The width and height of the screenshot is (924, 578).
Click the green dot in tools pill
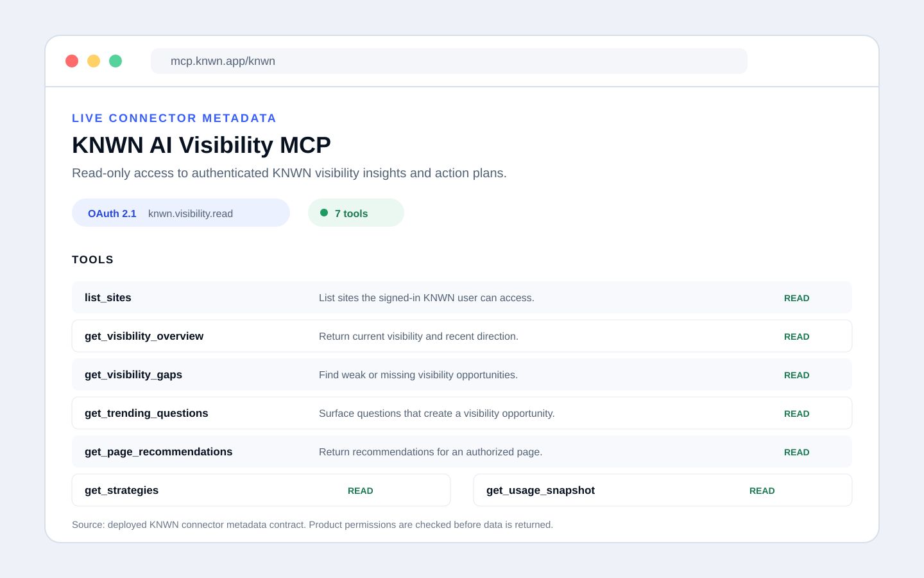pyautogui.click(x=324, y=213)
